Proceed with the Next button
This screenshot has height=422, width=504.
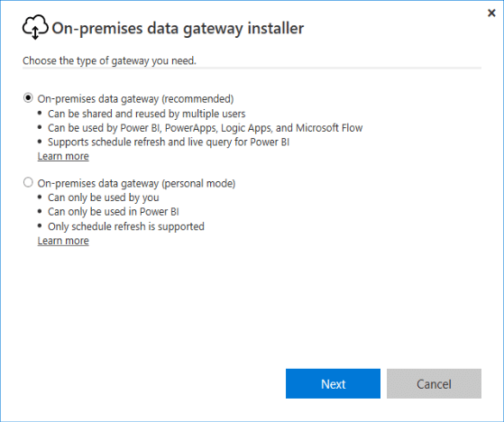(333, 383)
